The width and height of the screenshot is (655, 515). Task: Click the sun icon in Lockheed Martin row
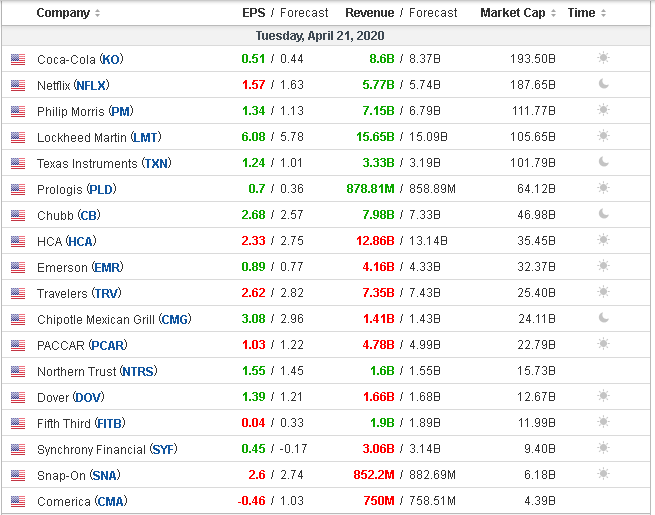coord(603,137)
